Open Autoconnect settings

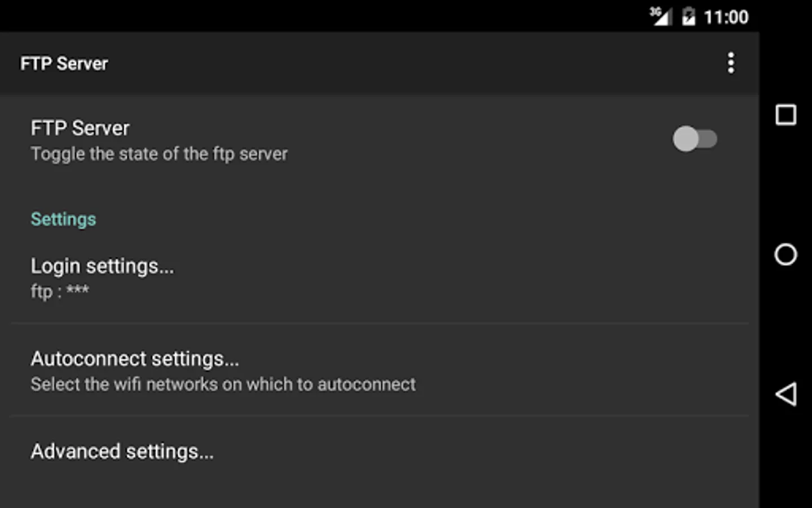[x=135, y=359]
